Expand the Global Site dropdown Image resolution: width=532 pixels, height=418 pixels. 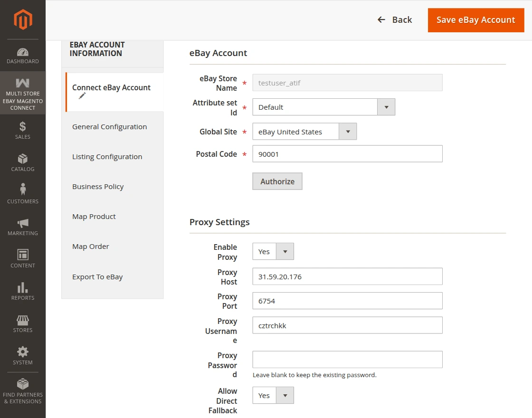click(x=348, y=132)
